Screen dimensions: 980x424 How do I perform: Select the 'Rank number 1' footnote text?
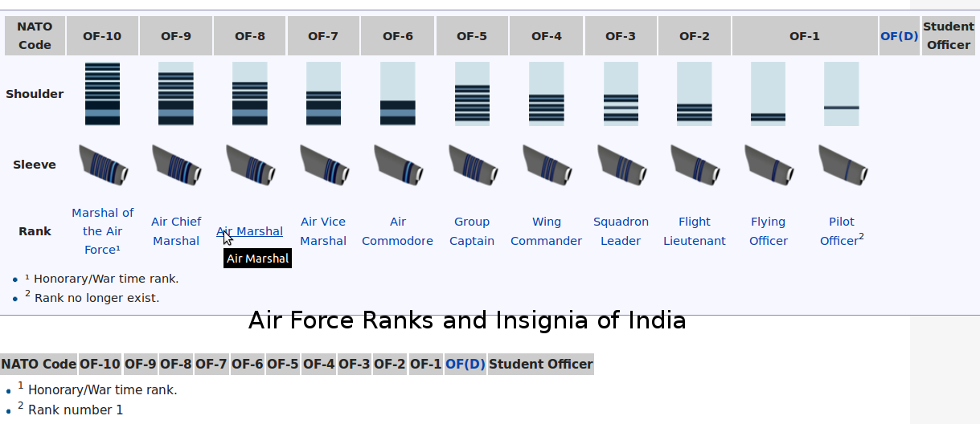[76, 410]
